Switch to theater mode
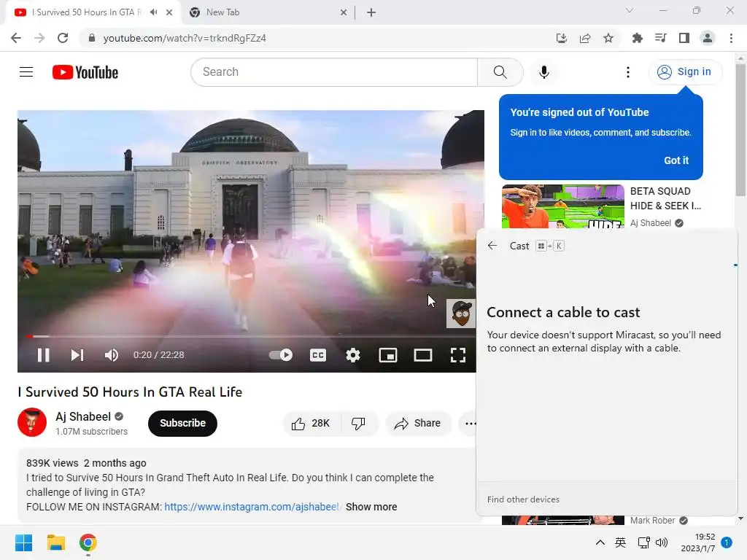This screenshot has width=747, height=560. coord(422,355)
